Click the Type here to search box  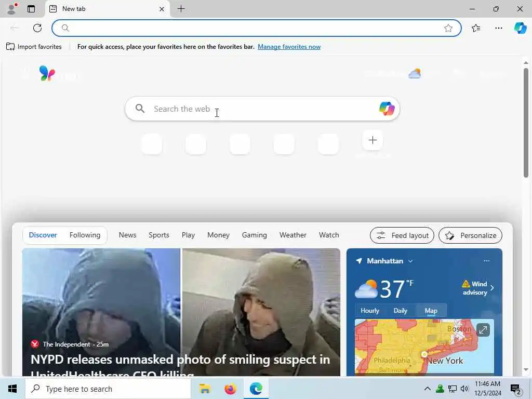pyautogui.click(x=108, y=389)
